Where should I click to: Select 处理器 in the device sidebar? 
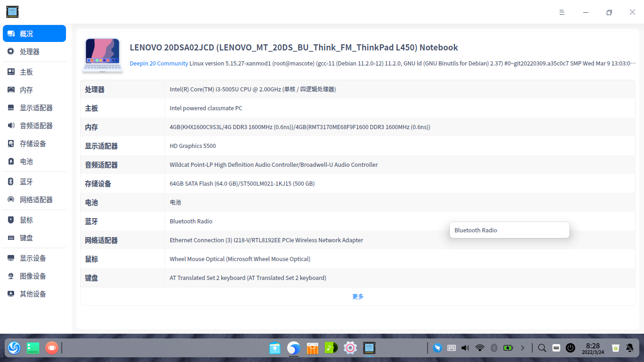pyautogui.click(x=34, y=51)
